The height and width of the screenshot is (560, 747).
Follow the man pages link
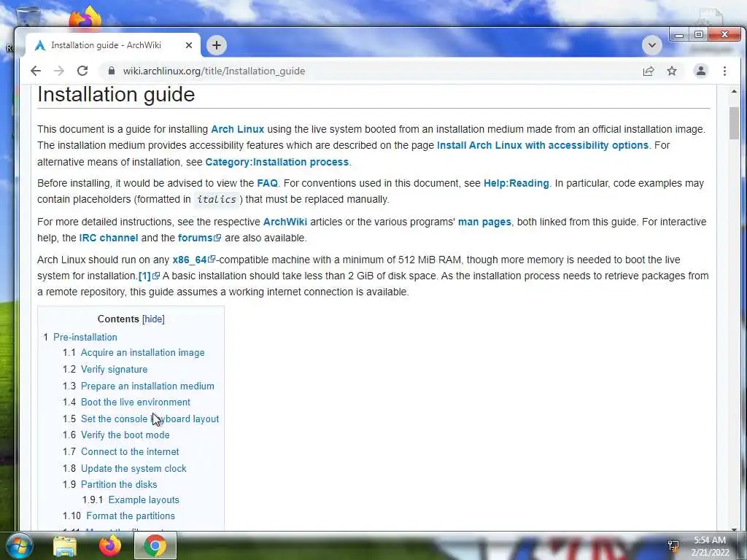(x=484, y=222)
